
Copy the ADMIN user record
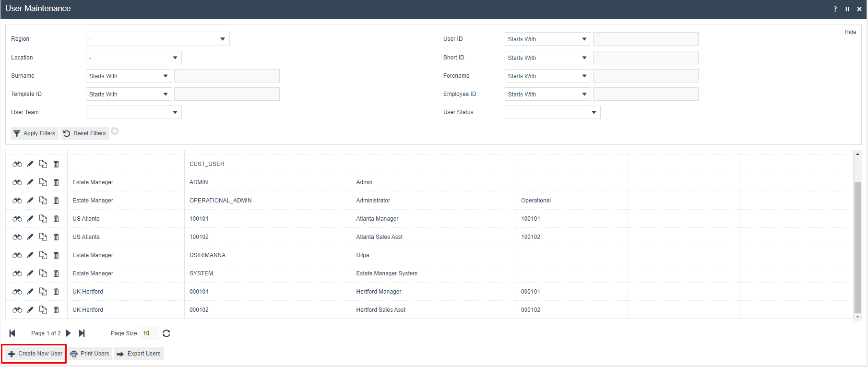coord(43,182)
